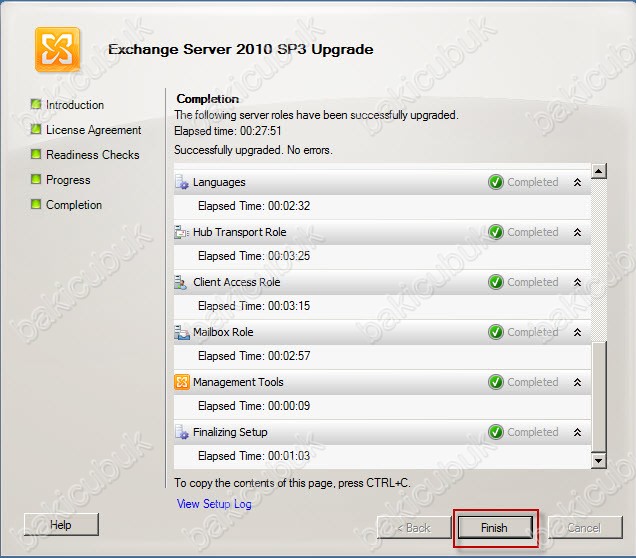The height and width of the screenshot is (558, 636).
Task: Collapse the Finalizing Setup section
Action: pyautogui.click(x=578, y=432)
